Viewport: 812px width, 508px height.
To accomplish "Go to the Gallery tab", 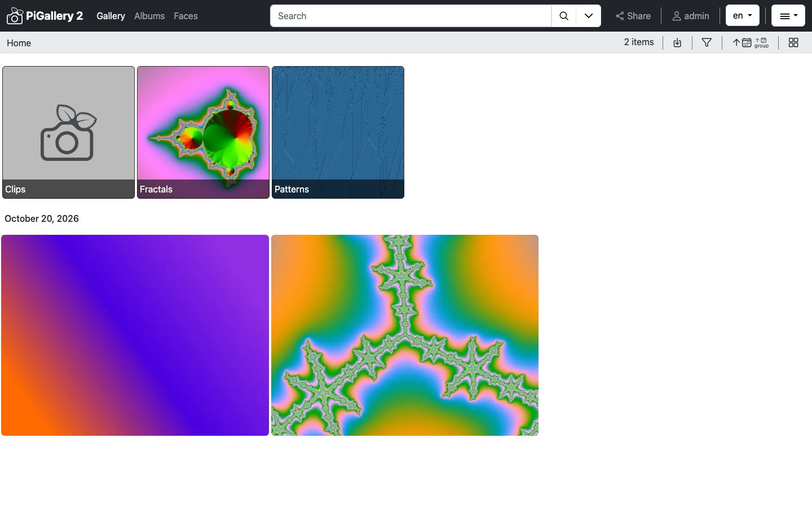I will click(x=111, y=16).
